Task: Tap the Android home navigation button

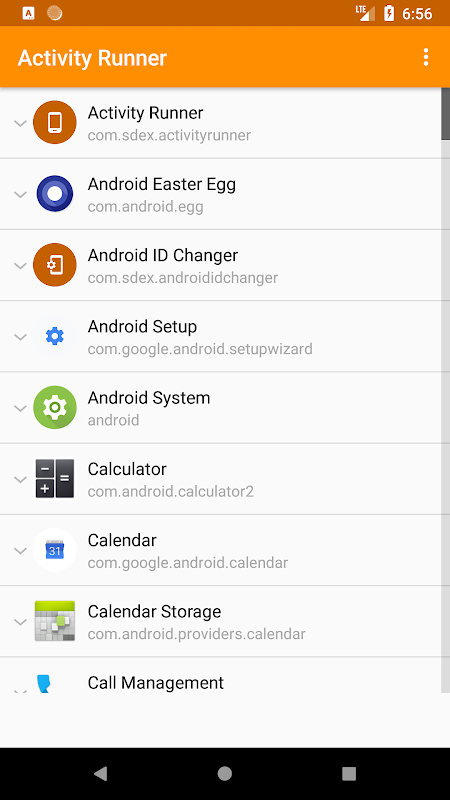Action: 224,773
